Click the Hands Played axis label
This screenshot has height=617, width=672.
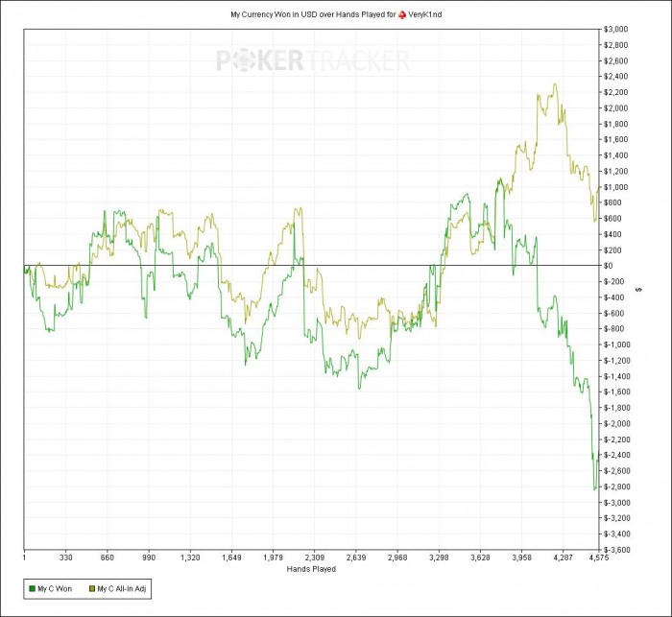click(311, 569)
